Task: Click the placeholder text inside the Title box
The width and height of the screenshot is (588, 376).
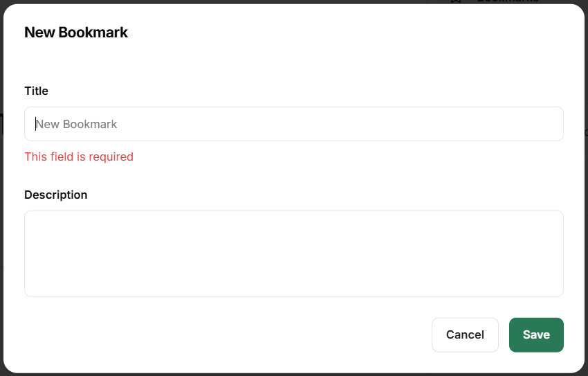Action: [77, 125]
